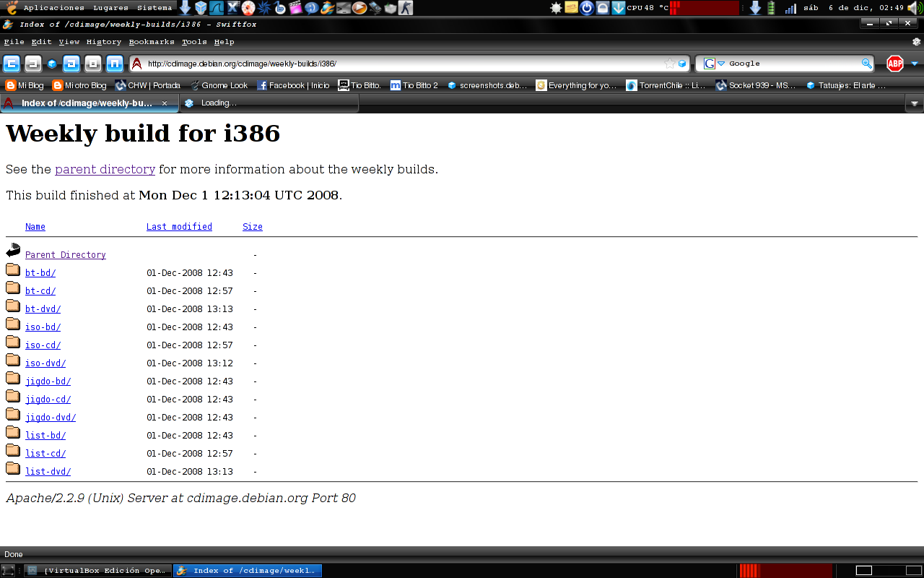Click the Adblock Plus ABP icon
924x578 pixels.
coord(895,64)
